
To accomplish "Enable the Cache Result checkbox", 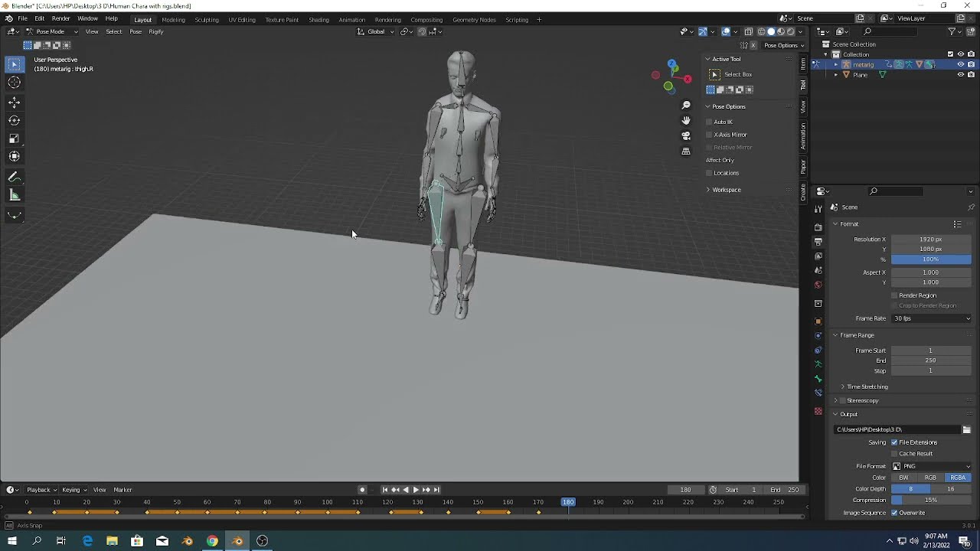I will pyautogui.click(x=894, y=454).
